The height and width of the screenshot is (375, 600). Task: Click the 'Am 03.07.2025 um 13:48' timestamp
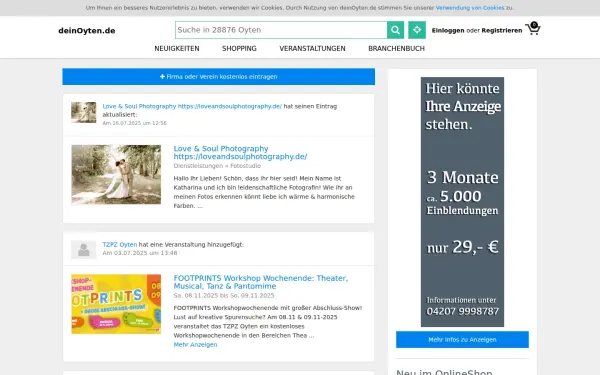pos(140,253)
